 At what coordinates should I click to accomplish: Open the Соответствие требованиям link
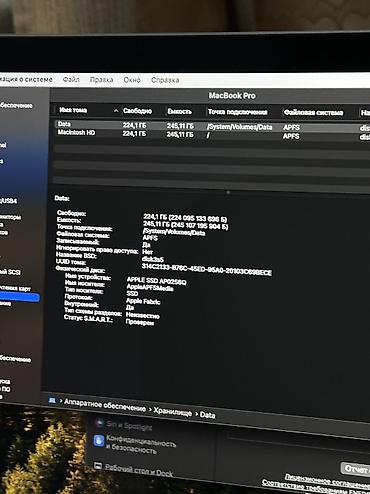[316, 488]
